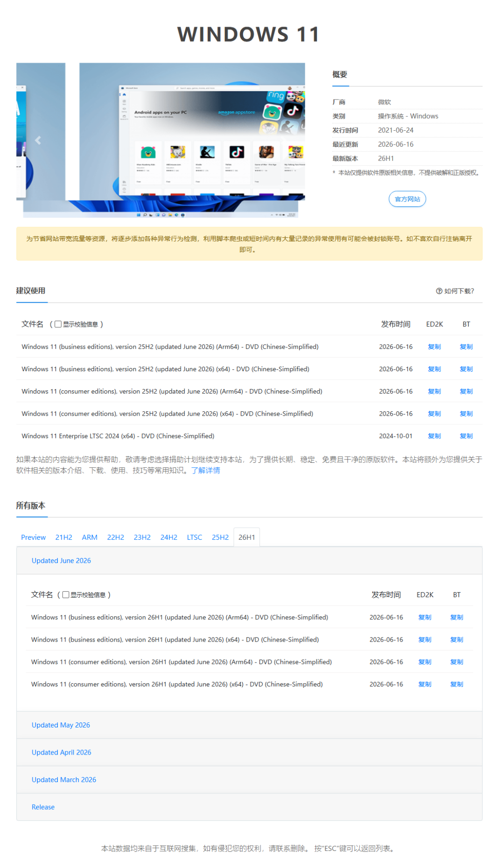
Task: Expand the Updated April 2026 section
Action: (x=61, y=752)
